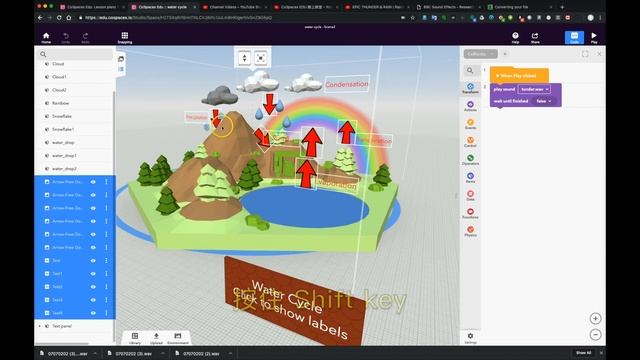
Task: Go to Home in CoSpaces toolbar
Action: coord(46,38)
